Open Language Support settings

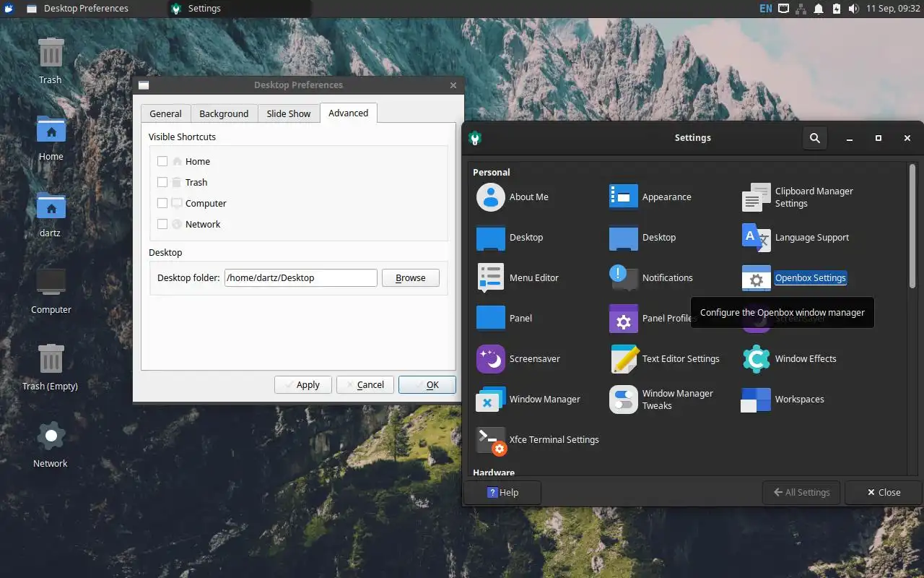pyautogui.click(x=796, y=237)
